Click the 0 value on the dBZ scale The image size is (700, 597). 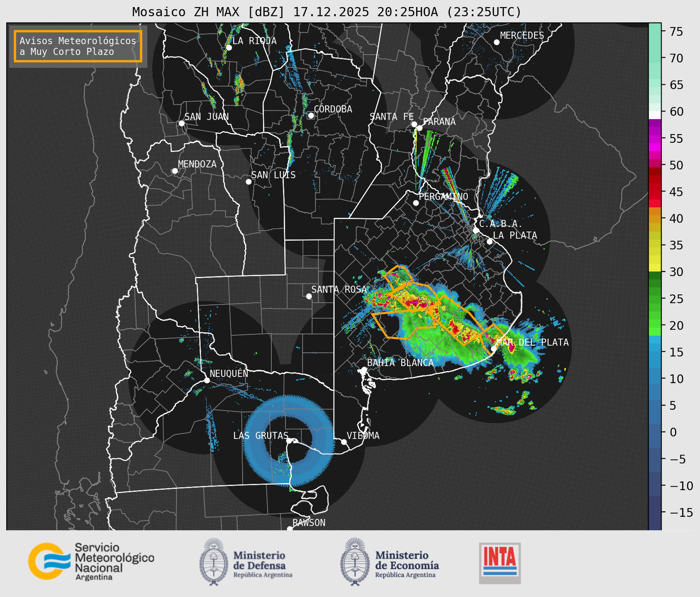point(673,432)
